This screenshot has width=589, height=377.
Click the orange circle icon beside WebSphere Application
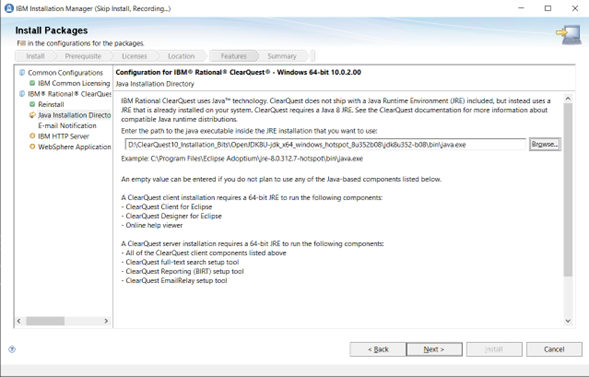32,146
